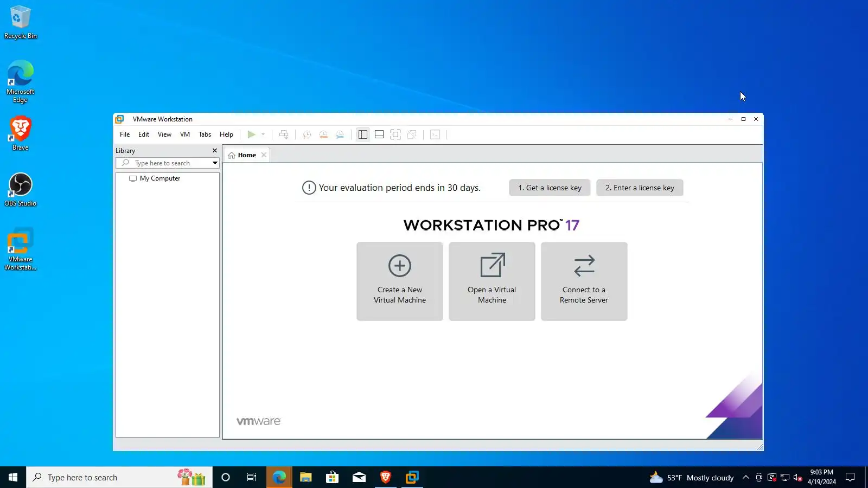The height and width of the screenshot is (488, 868).
Task: Click Brave browser in the taskbar
Action: 385,477
